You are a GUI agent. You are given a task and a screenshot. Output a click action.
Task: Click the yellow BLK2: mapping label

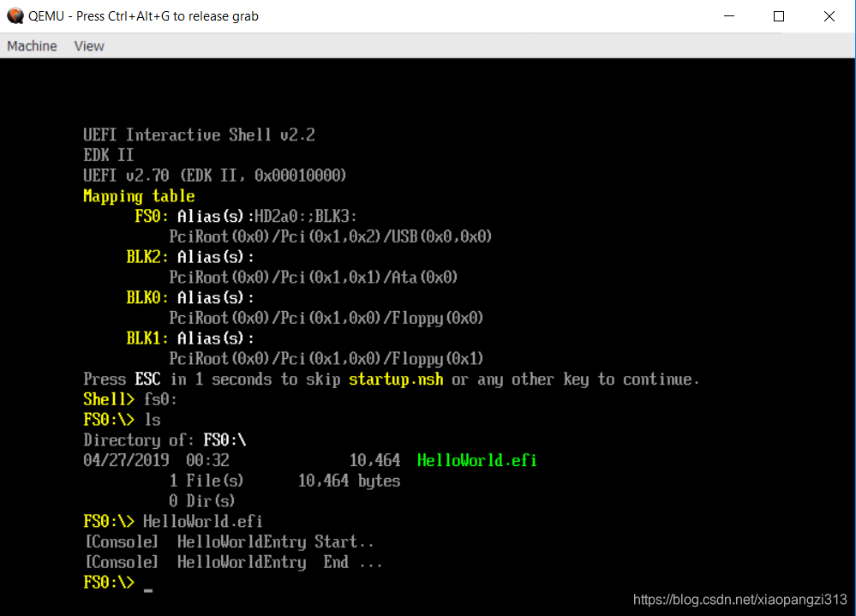147,257
